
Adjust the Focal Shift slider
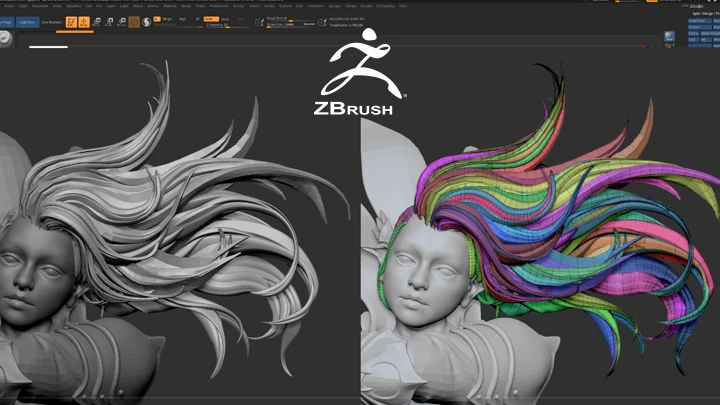tap(290, 19)
